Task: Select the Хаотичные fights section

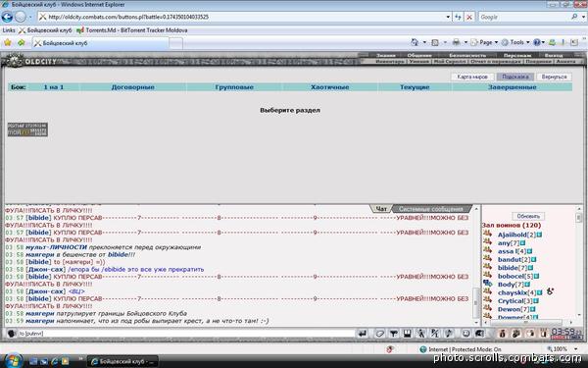Action: point(330,87)
